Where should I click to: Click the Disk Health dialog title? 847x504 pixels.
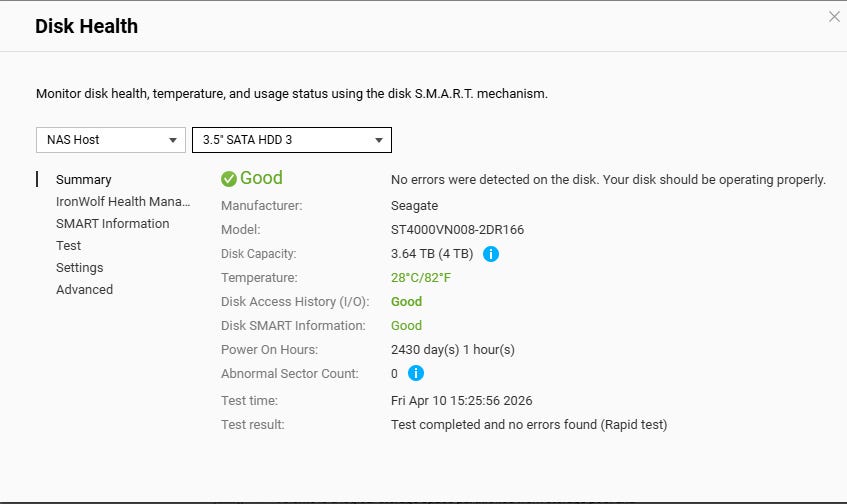click(87, 27)
